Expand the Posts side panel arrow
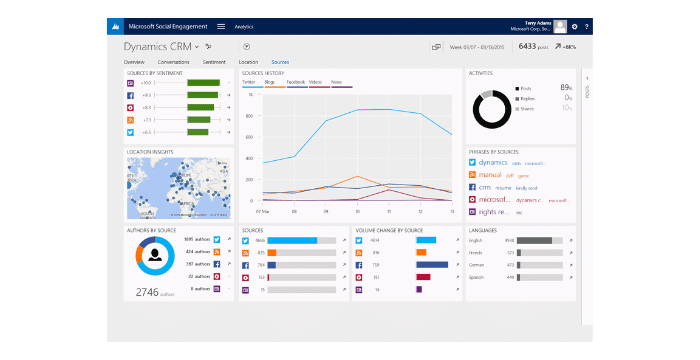The width and height of the screenshot is (700, 360). click(587, 78)
